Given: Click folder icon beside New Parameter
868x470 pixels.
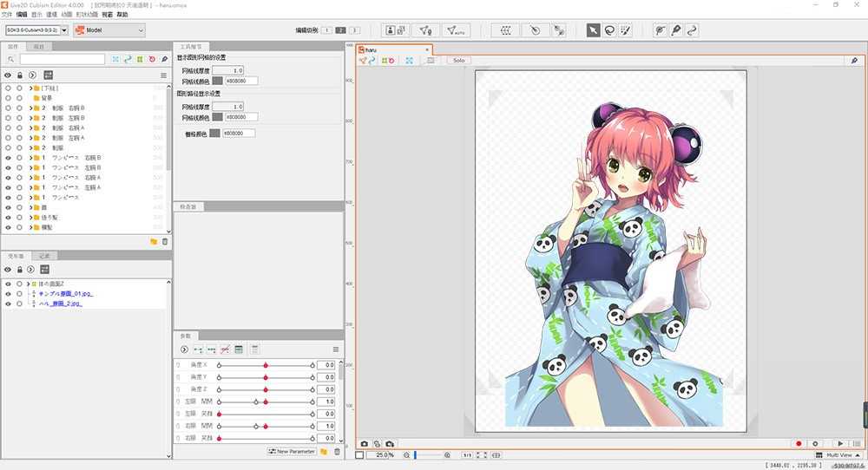Looking at the screenshot, I should point(324,452).
